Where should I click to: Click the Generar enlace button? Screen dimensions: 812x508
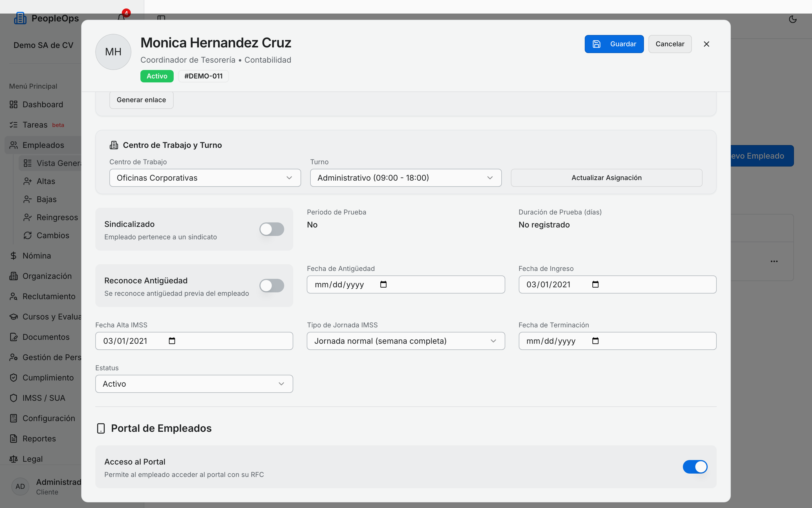[x=141, y=100]
